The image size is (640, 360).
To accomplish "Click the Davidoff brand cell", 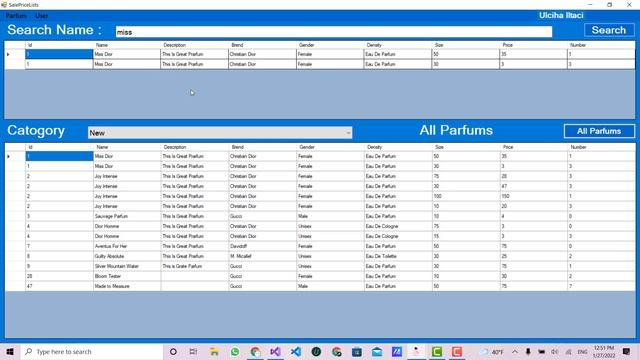I will click(262, 246).
